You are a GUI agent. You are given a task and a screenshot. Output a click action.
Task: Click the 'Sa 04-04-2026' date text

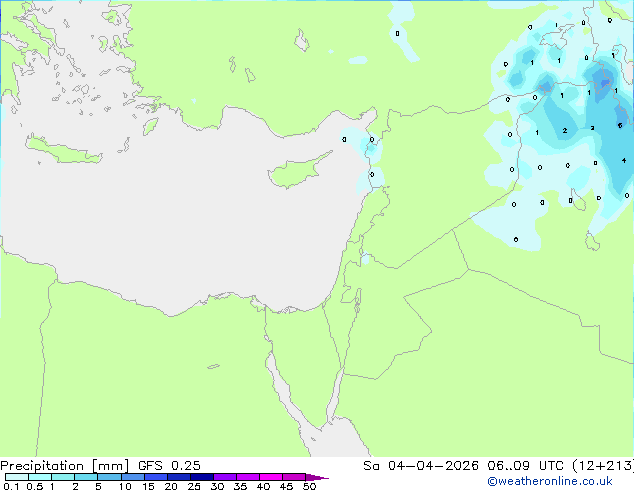point(421,466)
